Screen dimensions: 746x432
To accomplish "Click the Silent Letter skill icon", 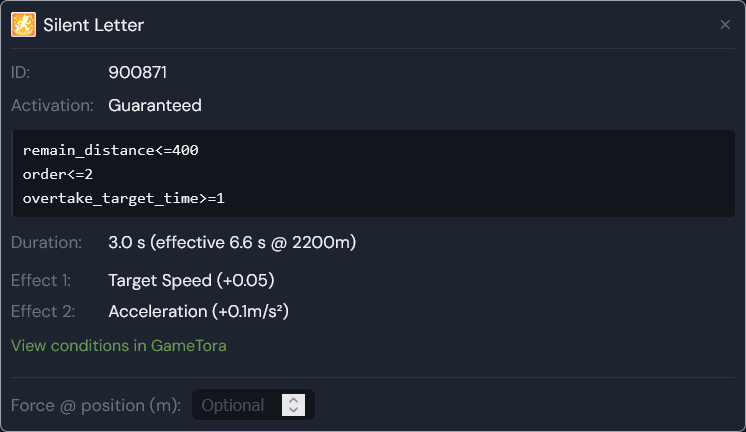I will pyautogui.click(x=23, y=25).
